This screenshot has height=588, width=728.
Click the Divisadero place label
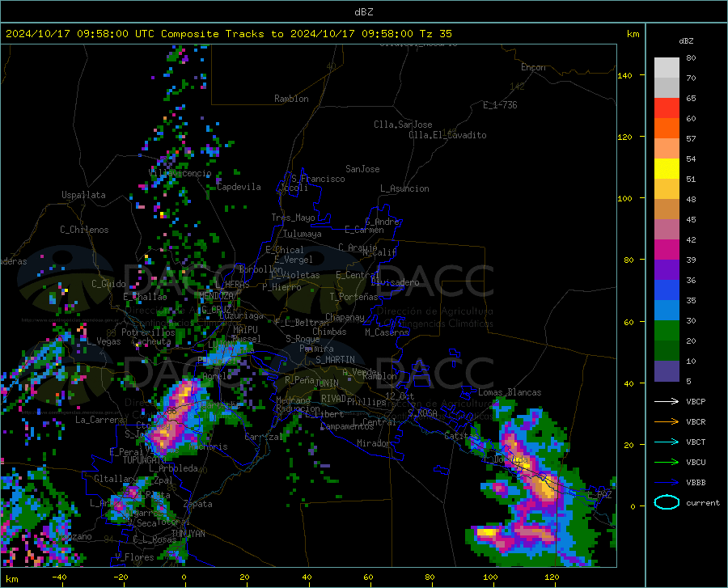coord(395,282)
